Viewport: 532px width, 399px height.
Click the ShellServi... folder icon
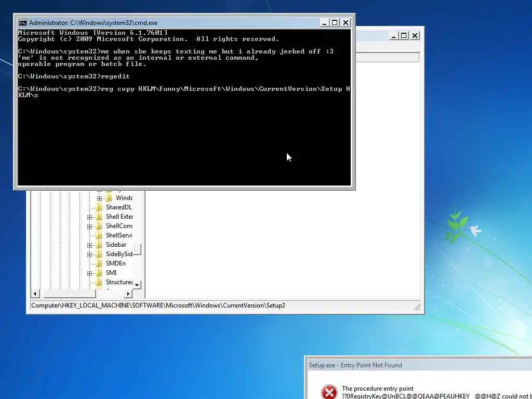pyautogui.click(x=99, y=235)
